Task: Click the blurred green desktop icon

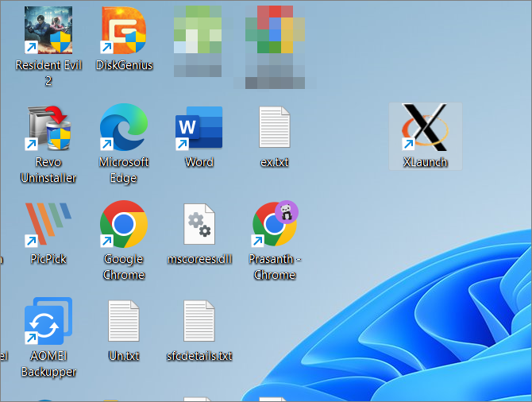Action: 198,30
